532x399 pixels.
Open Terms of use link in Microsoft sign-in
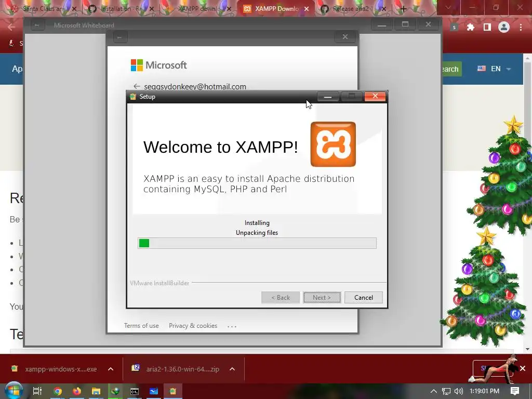coord(141,326)
